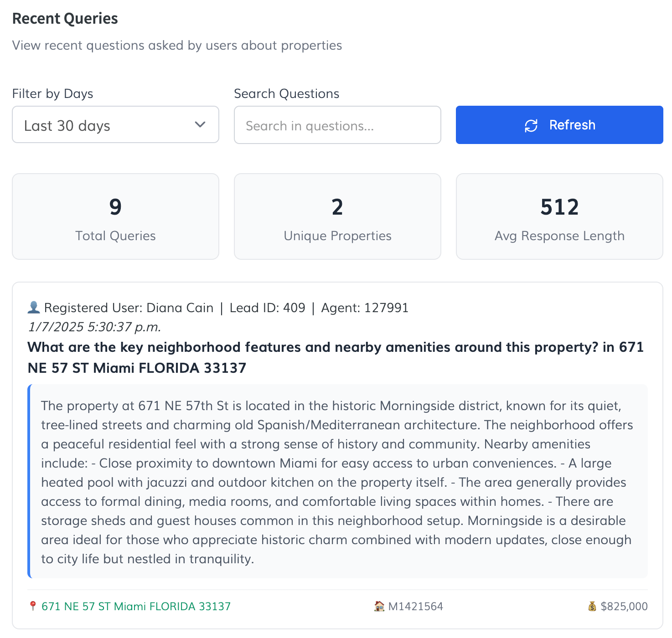The image size is (672, 638).
Task: Click the Registered User Diana Cain line
Action: point(218,308)
